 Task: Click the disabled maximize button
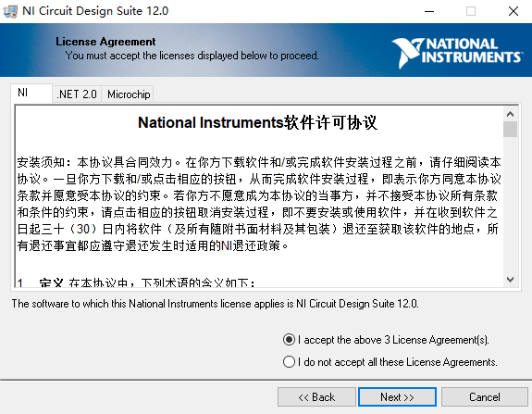[x=471, y=11]
